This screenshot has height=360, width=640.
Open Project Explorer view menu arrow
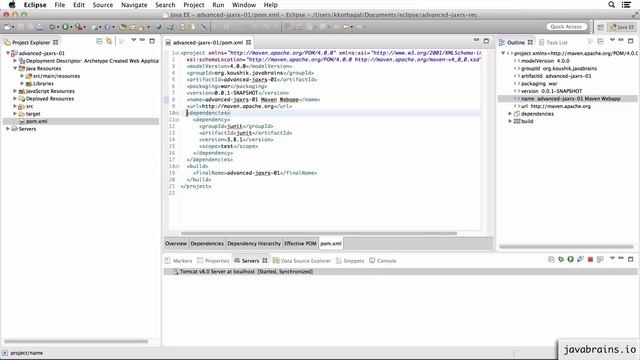(133, 40)
